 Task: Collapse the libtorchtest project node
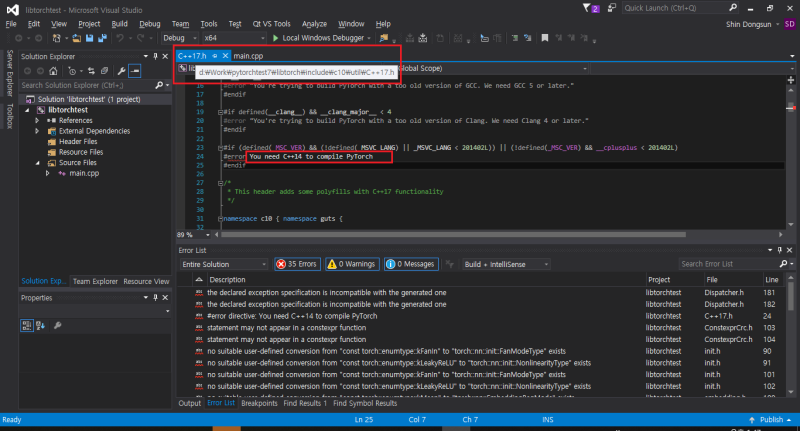[27, 110]
